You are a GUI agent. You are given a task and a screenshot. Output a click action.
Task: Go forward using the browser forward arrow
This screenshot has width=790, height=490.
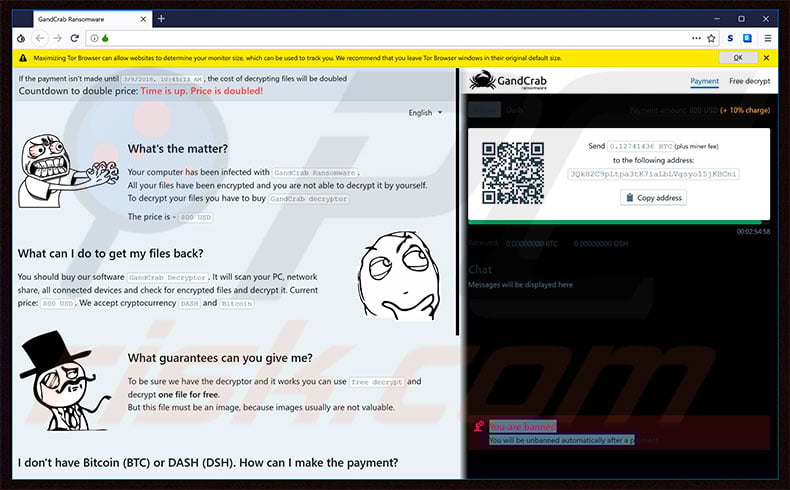(57, 38)
